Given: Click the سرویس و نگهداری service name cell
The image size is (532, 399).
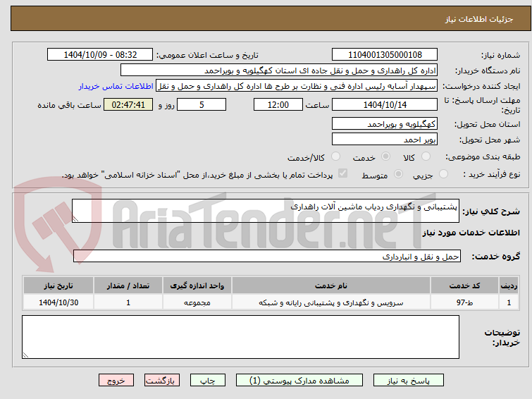Looking at the screenshot, I should 331,302.
